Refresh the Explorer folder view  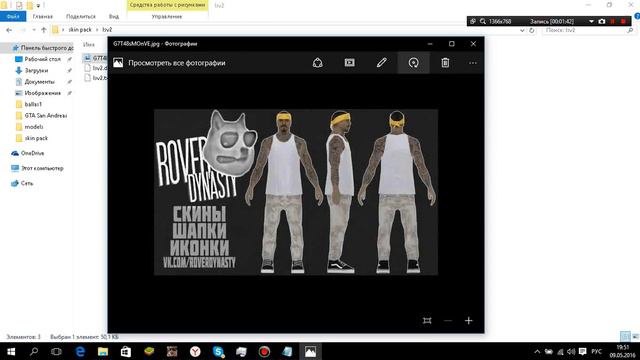(x=531, y=30)
